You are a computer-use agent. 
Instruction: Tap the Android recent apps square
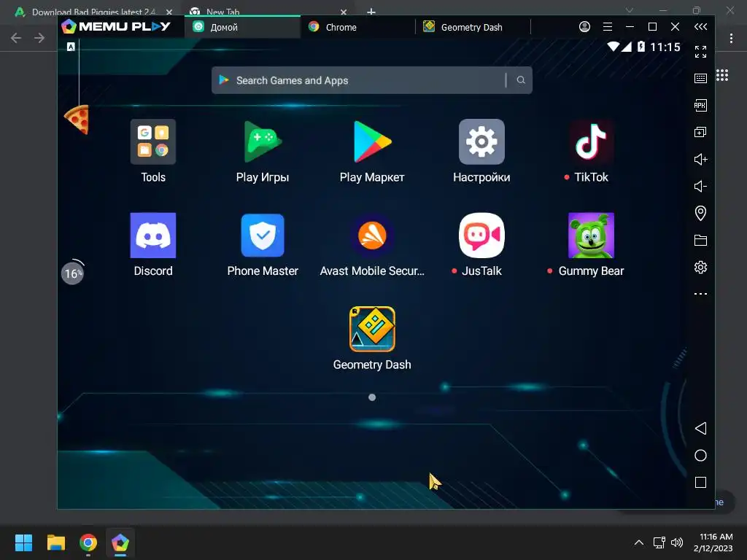(x=700, y=483)
